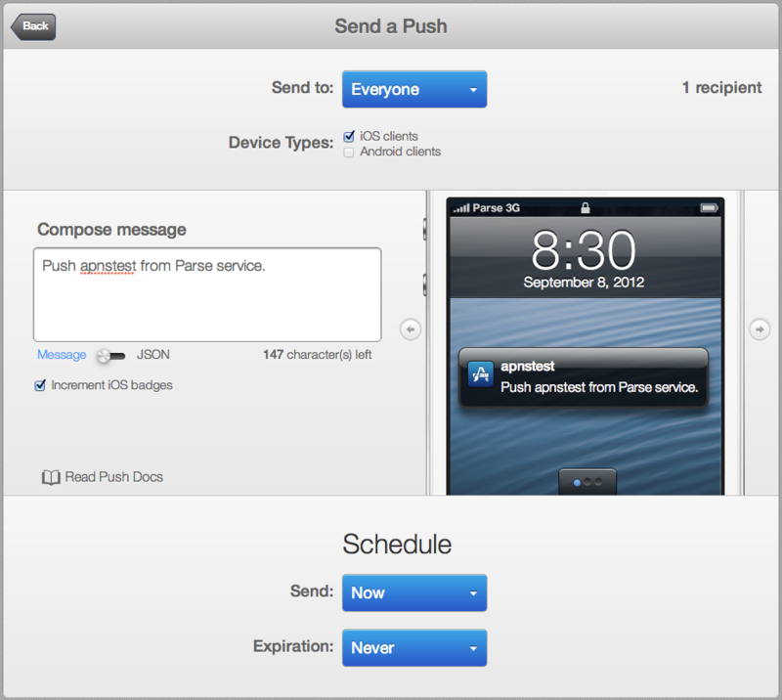Click the Compose message heading
This screenshot has width=782, height=700.
111,230
